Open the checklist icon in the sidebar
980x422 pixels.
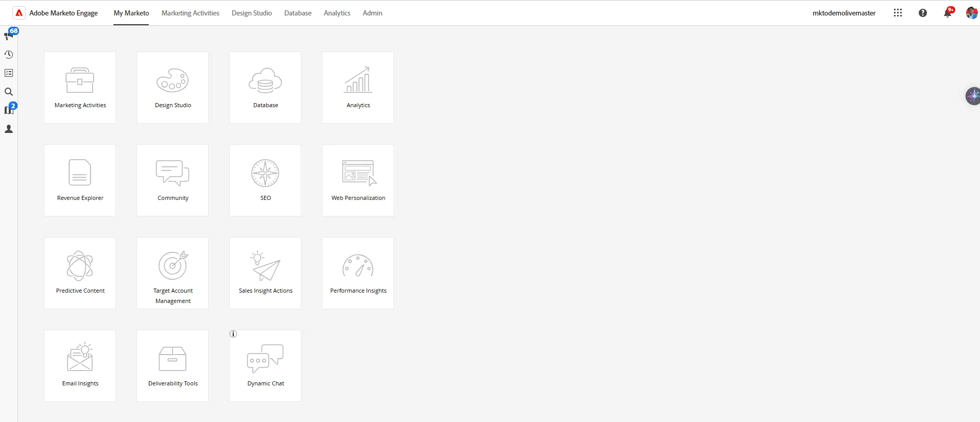9,73
